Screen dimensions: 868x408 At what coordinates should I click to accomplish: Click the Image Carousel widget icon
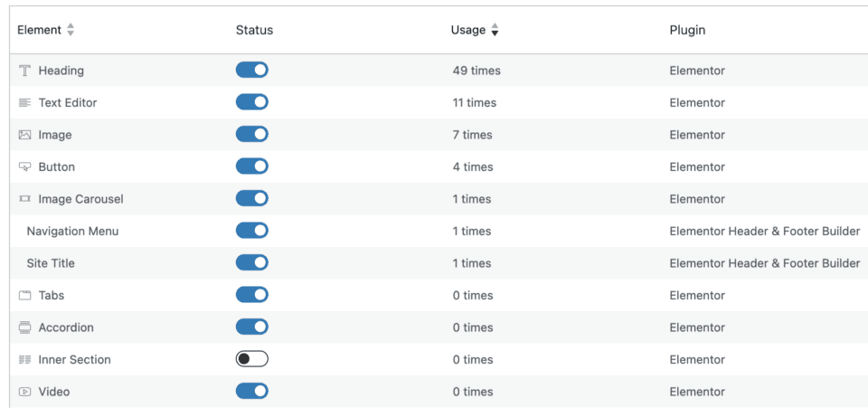click(x=24, y=199)
